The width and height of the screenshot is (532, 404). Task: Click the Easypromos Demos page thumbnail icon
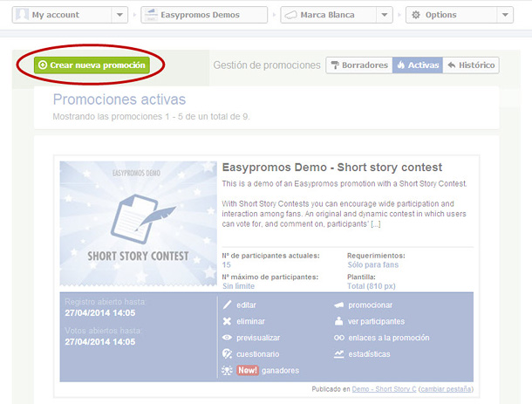(x=151, y=15)
